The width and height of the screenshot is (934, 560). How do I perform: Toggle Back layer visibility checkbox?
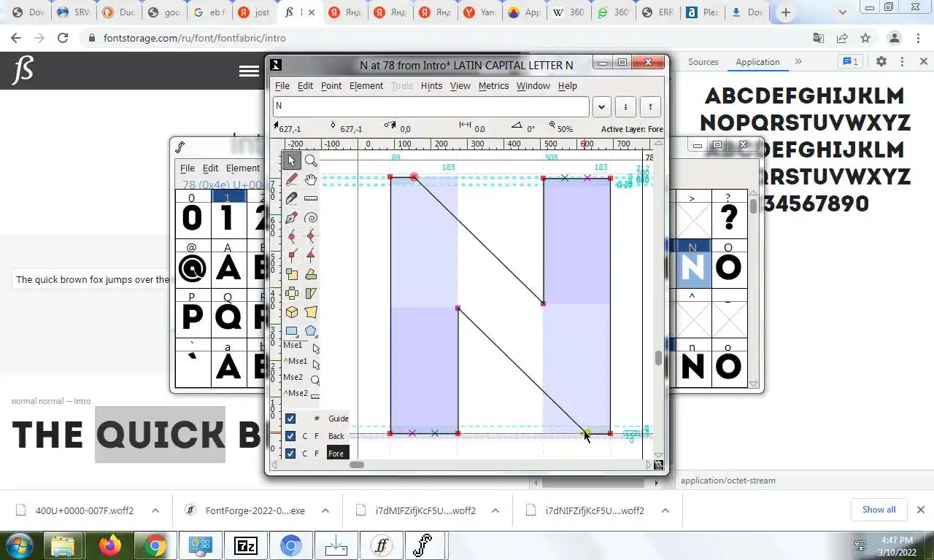pos(290,436)
